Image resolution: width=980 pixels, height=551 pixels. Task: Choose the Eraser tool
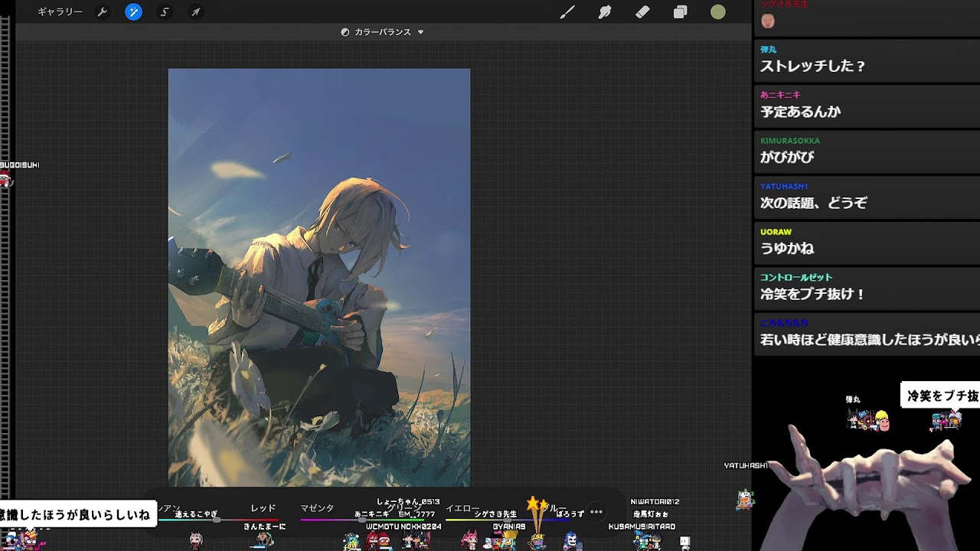pyautogui.click(x=642, y=12)
